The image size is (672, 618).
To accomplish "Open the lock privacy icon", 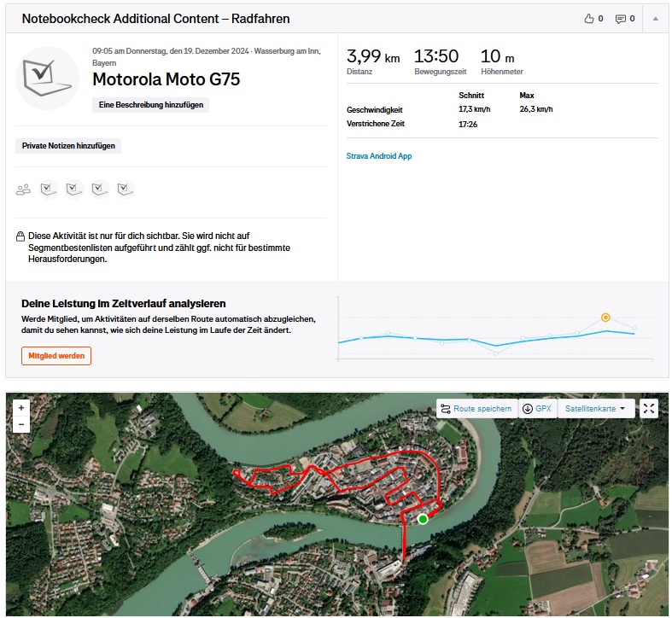I will tap(20, 236).
